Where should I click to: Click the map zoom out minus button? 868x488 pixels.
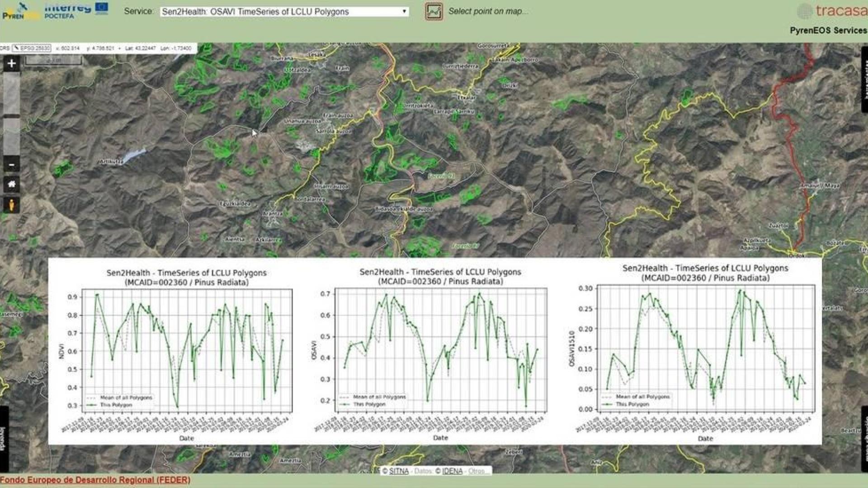(x=11, y=164)
